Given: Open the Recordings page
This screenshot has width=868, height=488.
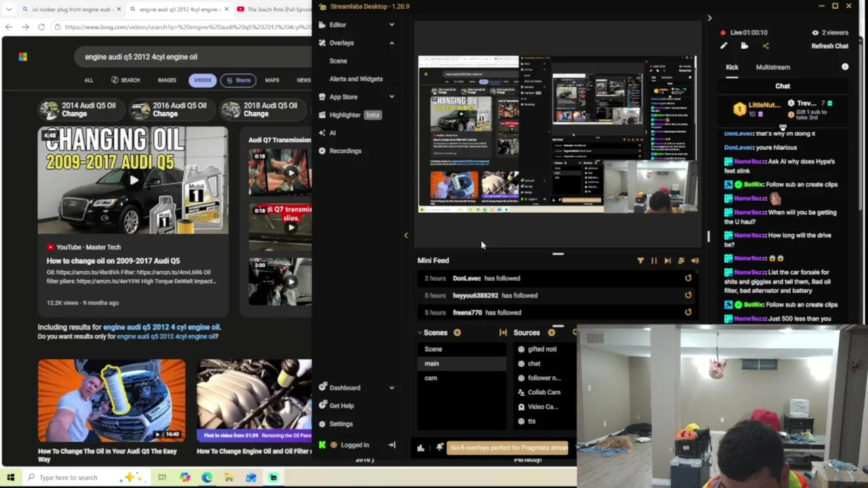Looking at the screenshot, I should [345, 150].
